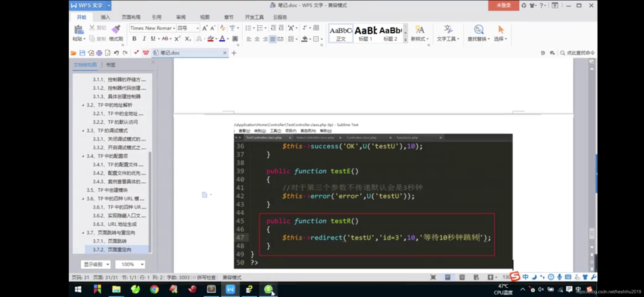Open the WPS Writer application menu button
644x297 pixels.
click(90, 5)
